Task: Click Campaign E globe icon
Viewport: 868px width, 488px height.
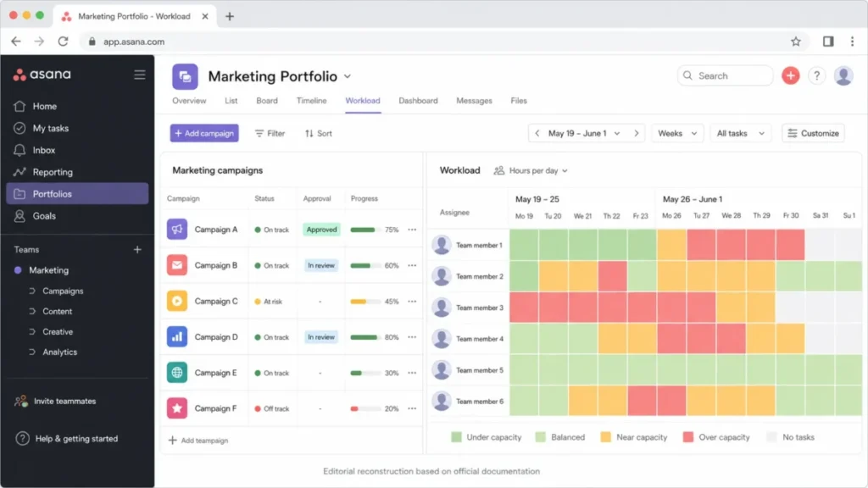Action: point(177,373)
